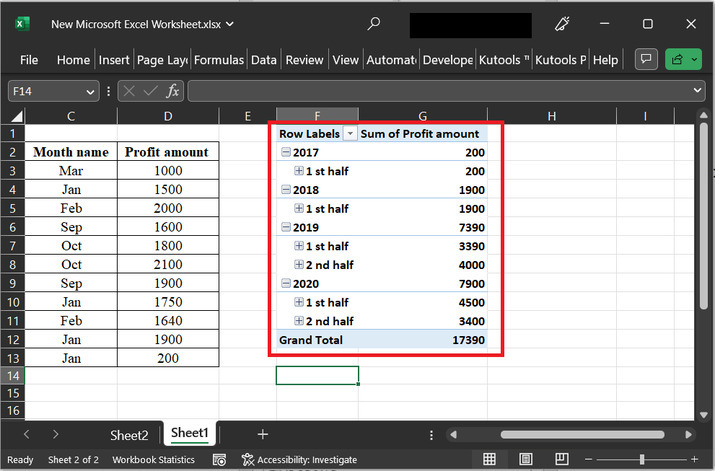715x471 pixels.
Task: Switch to Page Break Preview icon
Action: [561, 459]
